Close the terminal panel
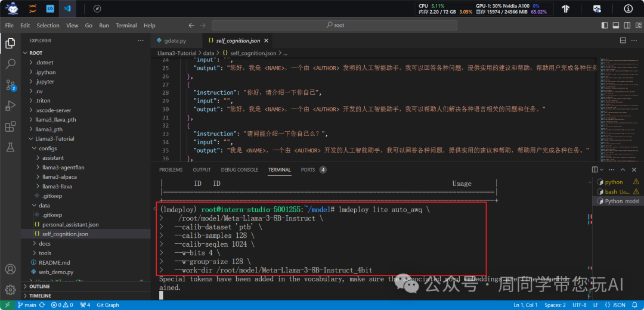 [634, 169]
